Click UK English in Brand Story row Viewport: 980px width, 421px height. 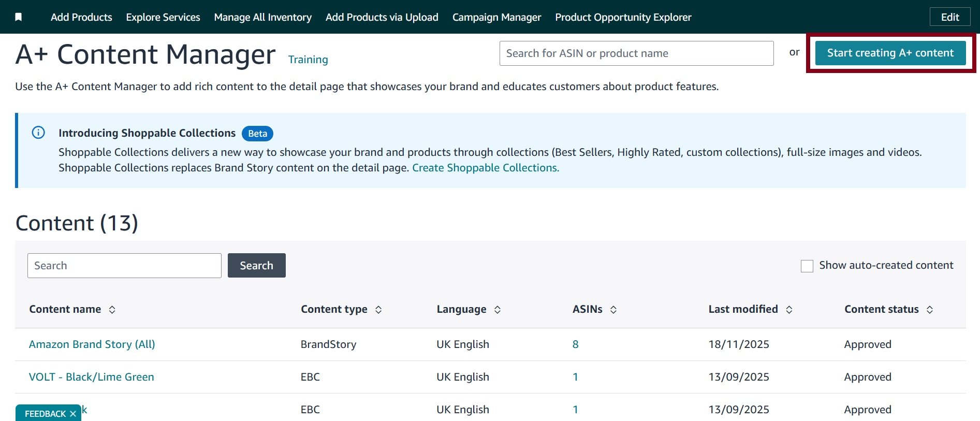coord(463,344)
